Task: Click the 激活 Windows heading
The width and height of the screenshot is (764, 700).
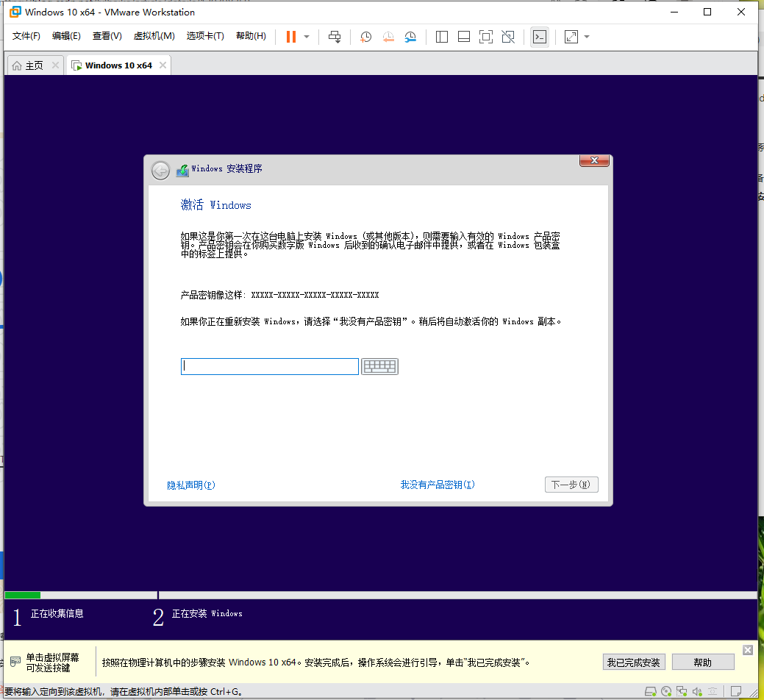Action: point(216,205)
